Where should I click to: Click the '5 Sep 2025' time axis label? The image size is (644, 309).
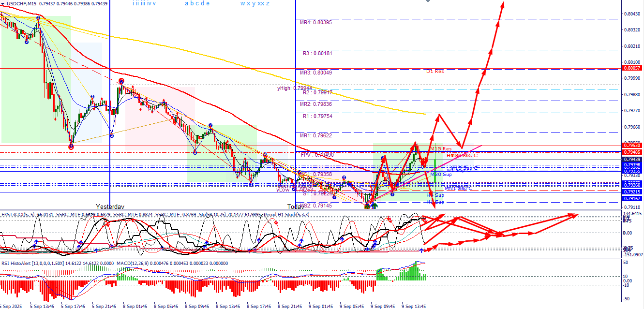(x=11, y=306)
